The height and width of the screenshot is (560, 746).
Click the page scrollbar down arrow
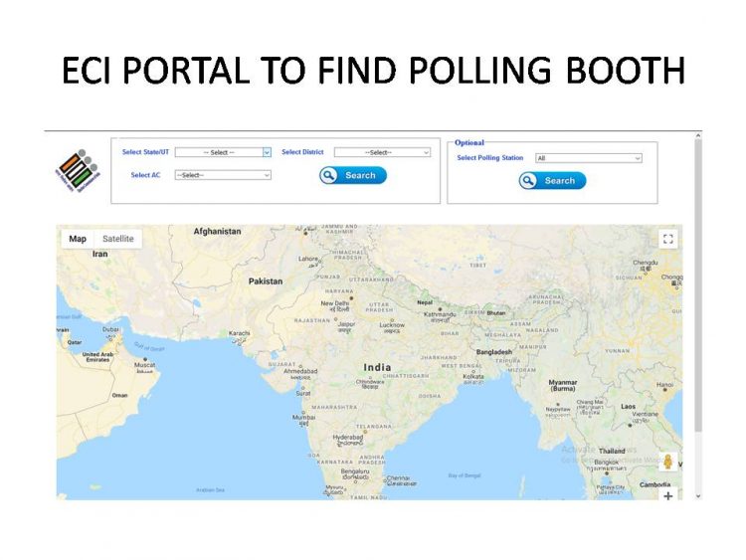(698, 495)
